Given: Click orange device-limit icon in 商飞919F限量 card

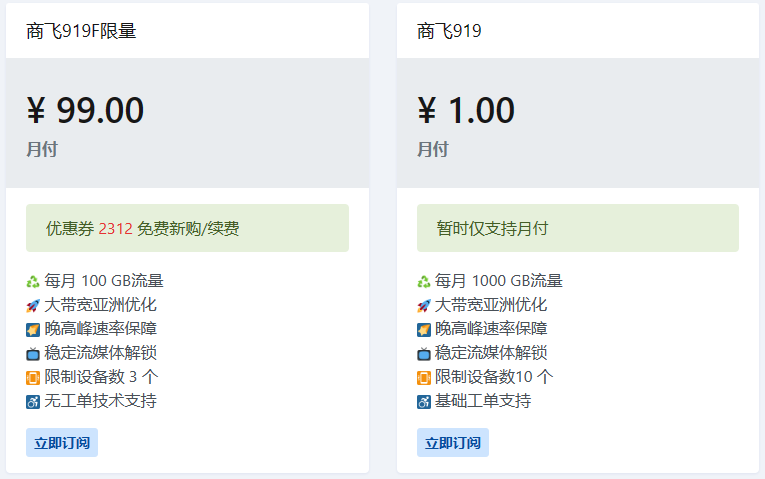Looking at the screenshot, I should pos(33,378).
